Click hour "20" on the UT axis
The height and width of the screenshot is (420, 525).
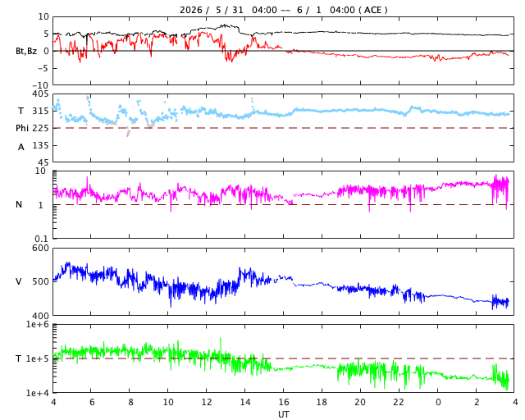tap(360, 402)
